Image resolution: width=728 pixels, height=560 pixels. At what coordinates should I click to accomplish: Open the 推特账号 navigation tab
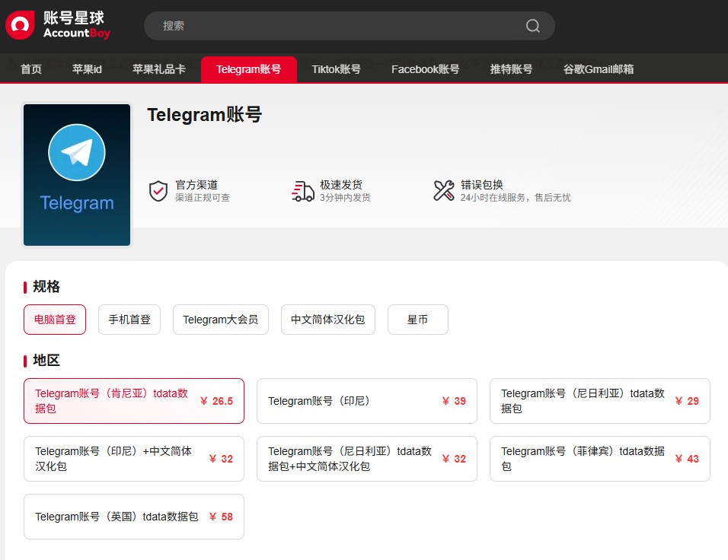point(511,69)
